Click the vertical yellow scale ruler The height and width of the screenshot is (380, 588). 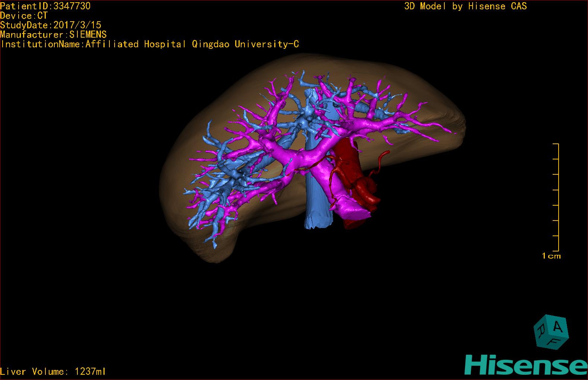[556, 197]
